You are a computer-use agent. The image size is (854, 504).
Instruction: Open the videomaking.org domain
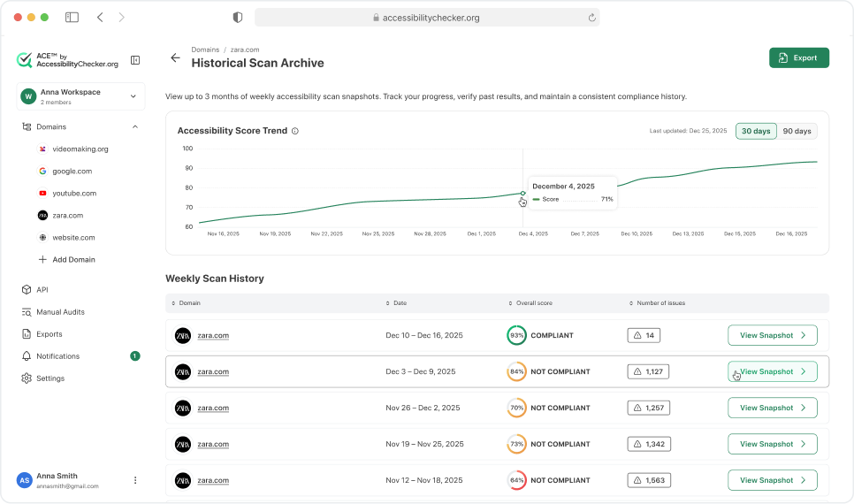pyautogui.click(x=80, y=149)
